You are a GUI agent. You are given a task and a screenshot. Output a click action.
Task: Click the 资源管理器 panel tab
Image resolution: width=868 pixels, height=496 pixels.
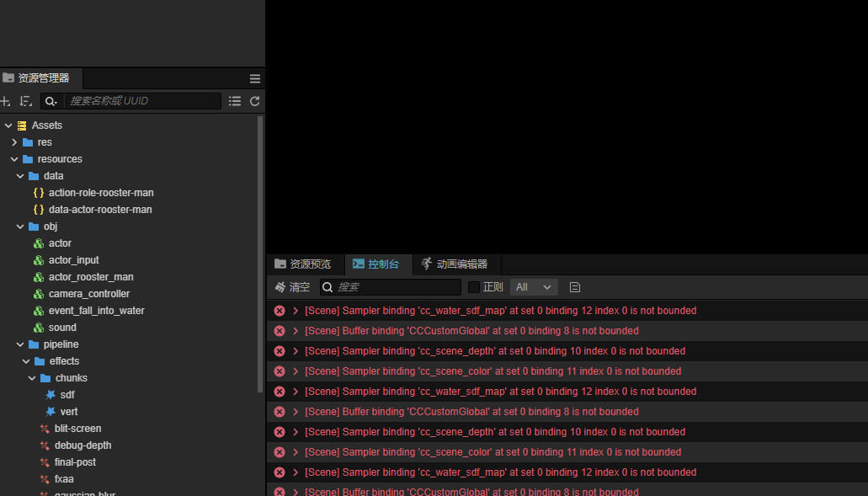pyautogui.click(x=41, y=78)
